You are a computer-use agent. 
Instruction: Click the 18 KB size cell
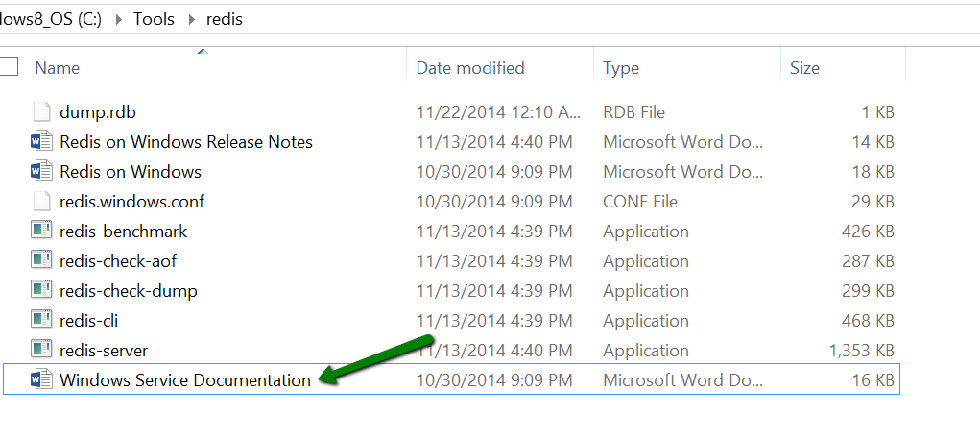(873, 172)
